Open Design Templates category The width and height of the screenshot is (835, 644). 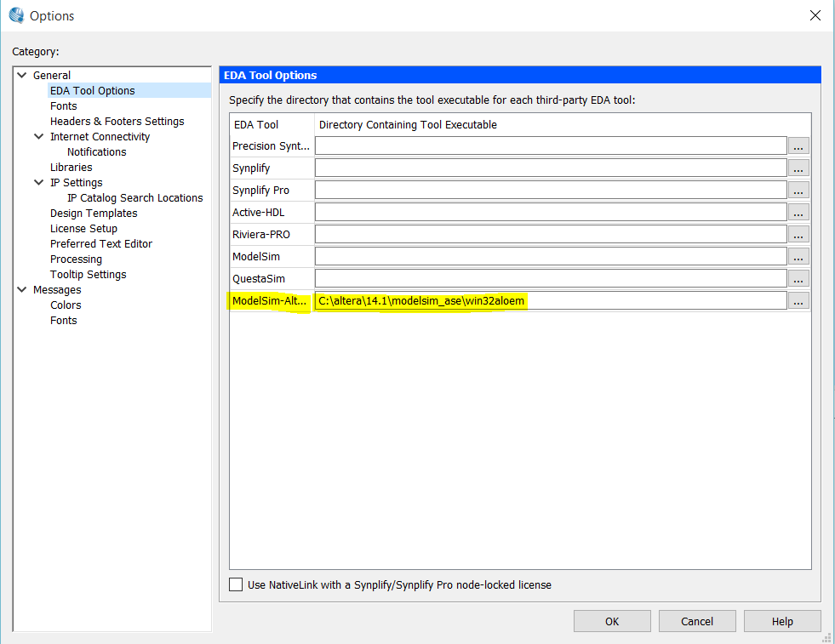click(x=94, y=213)
